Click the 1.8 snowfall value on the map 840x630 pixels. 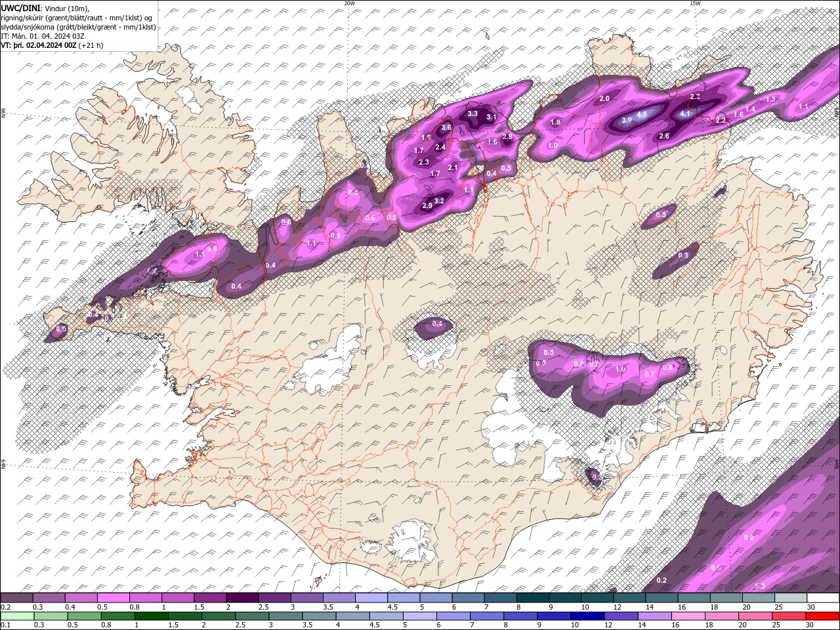point(555,122)
